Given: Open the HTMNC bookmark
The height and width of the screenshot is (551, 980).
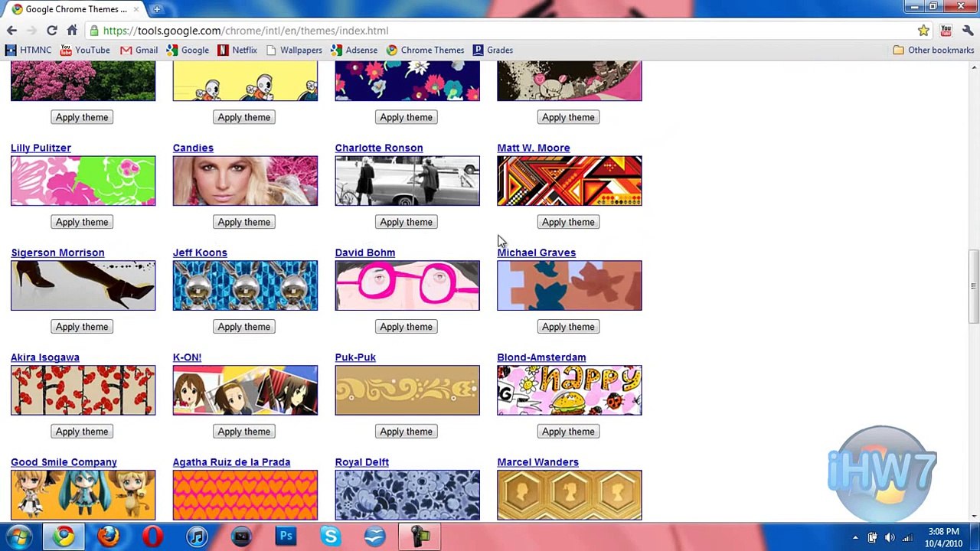Looking at the screenshot, I should [x=28, y=50].
